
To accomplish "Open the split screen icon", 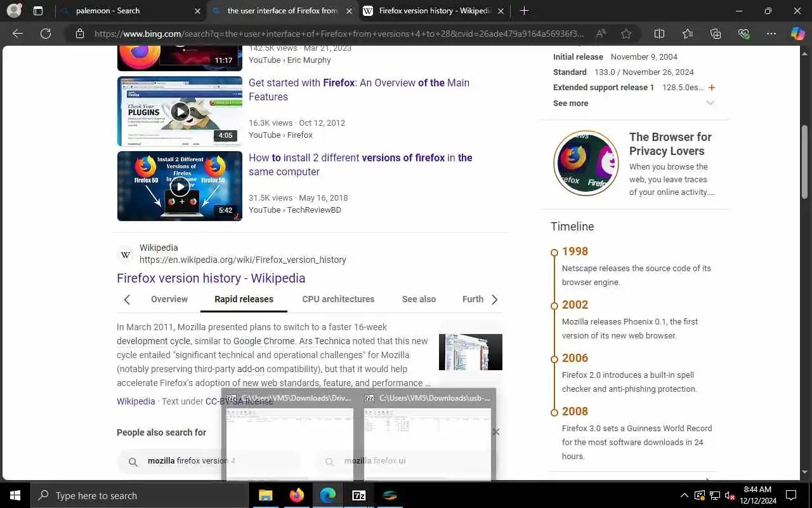I will (x=659, y=34).
